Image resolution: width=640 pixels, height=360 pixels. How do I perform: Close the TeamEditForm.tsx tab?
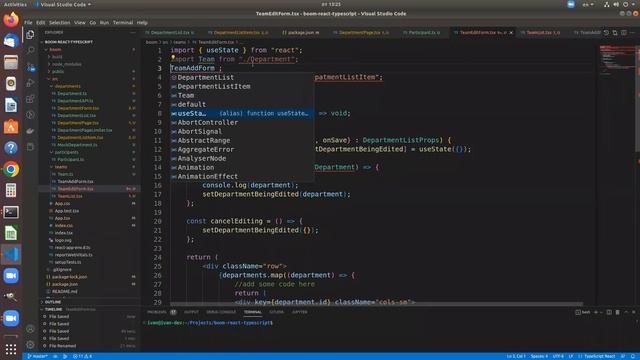(511, 33)
